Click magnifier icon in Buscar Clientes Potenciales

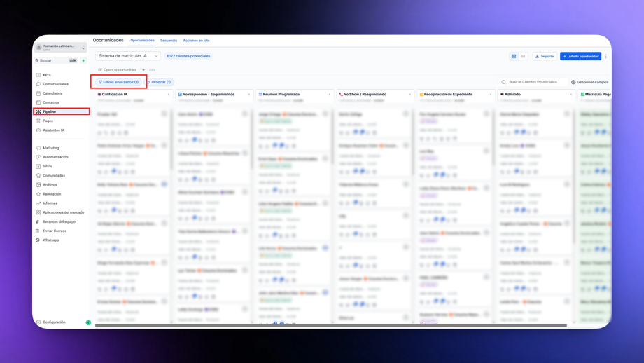pyautogui.click(x=503, y=82)
